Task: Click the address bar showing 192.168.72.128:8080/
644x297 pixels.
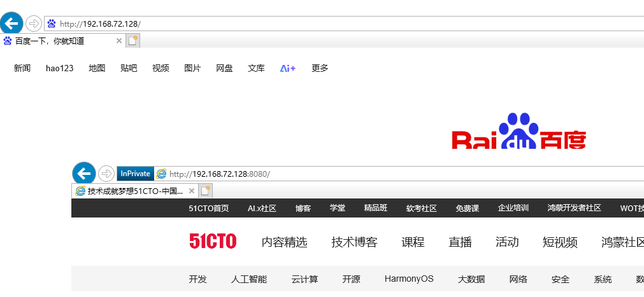Action: coord(380,174)
